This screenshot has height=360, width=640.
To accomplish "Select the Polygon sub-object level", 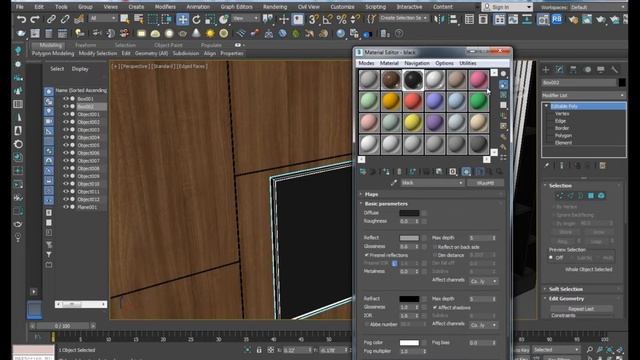I will pos(563,136).
